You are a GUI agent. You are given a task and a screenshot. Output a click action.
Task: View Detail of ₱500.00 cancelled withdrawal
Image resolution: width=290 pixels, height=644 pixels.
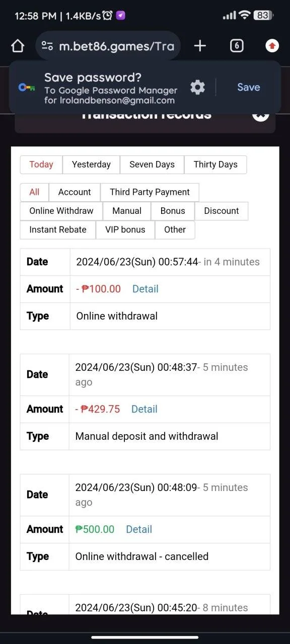pos(139,529)
